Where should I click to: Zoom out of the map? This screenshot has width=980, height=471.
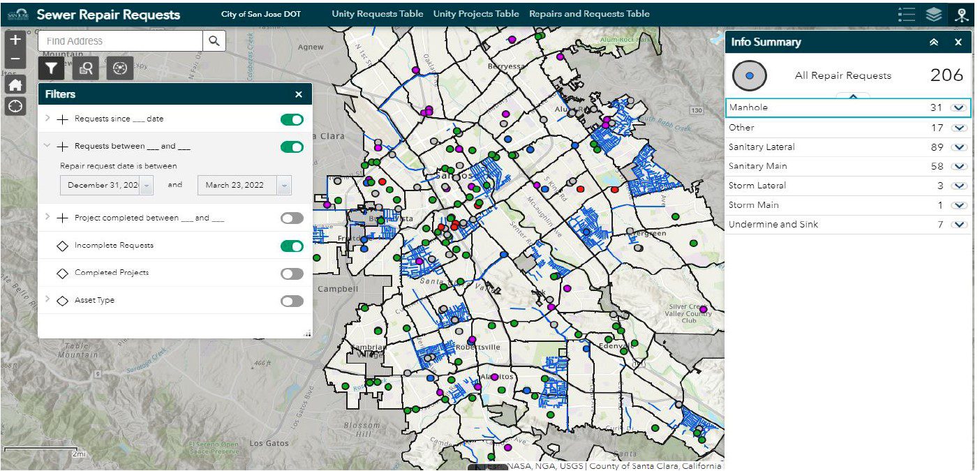tap(15, 60)
